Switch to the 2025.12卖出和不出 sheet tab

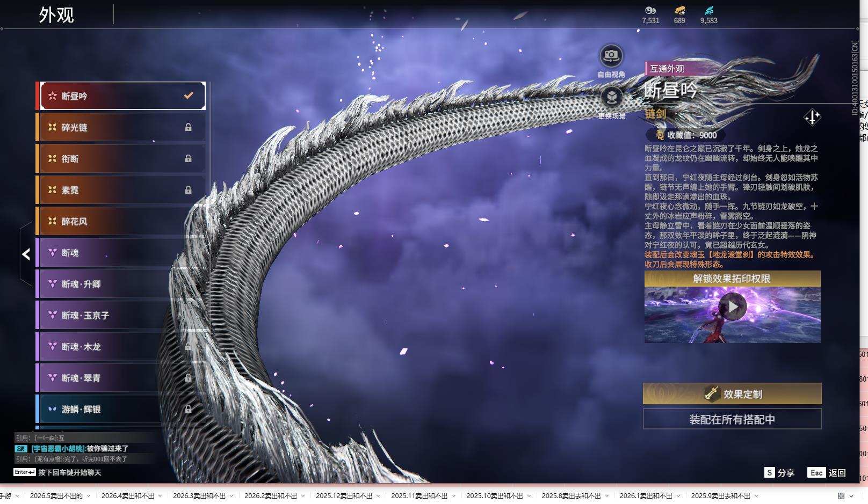344,496
